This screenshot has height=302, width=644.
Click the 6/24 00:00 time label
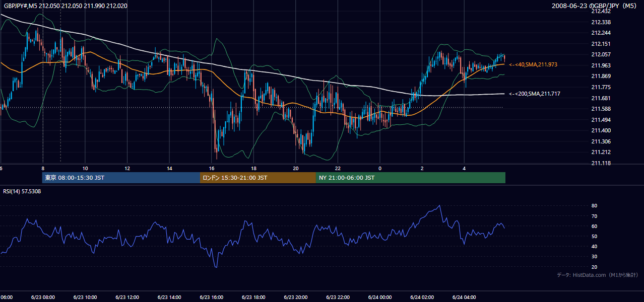pyautogui.click(x=380, y=297)
